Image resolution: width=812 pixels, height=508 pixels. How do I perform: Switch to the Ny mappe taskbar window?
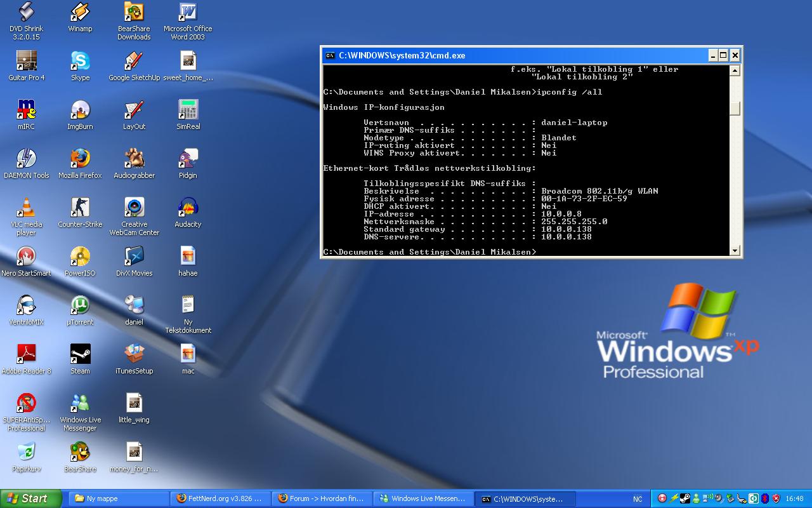pyautogui.click(x=117, y=498)
